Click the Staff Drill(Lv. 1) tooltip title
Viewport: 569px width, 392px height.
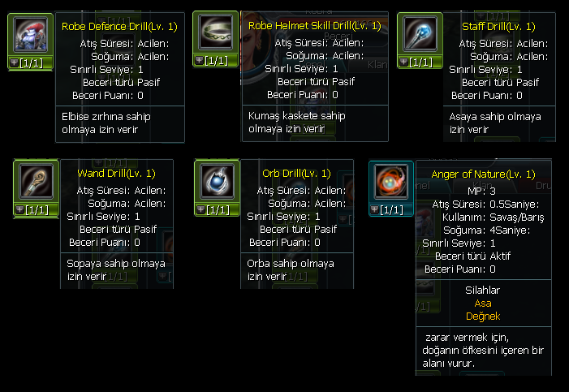pyautogui.click(x=495, y=27)
